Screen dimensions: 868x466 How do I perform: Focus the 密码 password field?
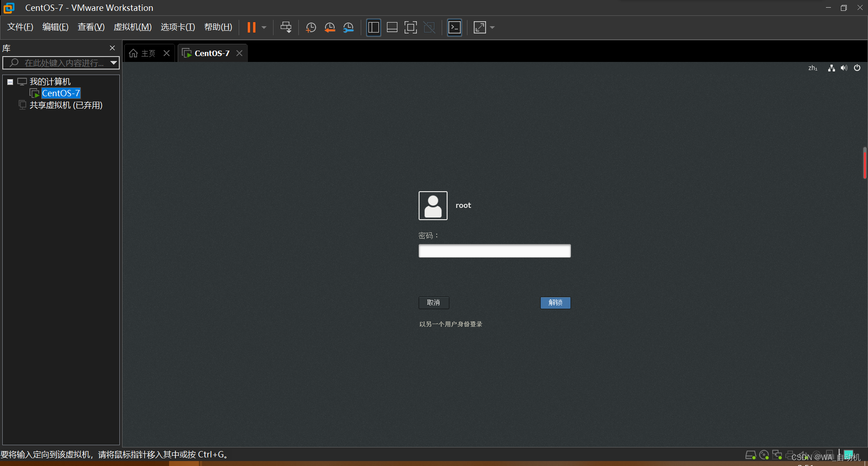click(x=495, y=251)
